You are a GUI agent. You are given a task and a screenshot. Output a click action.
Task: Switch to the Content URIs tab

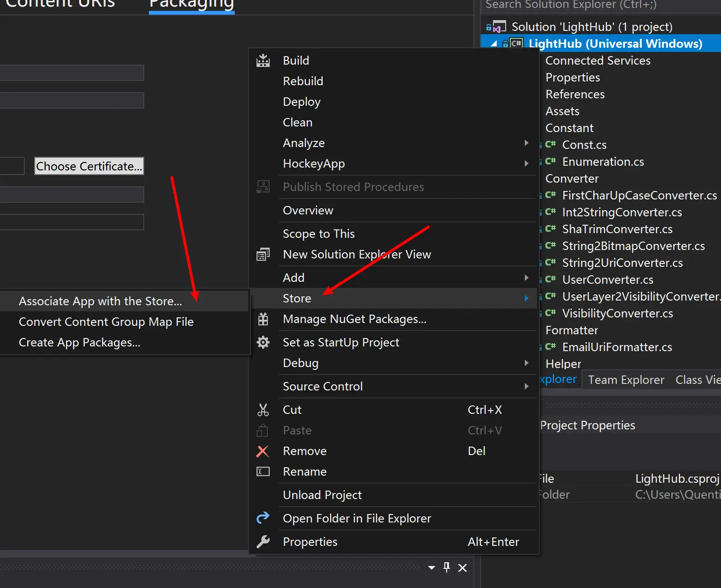tap(60, 5)
